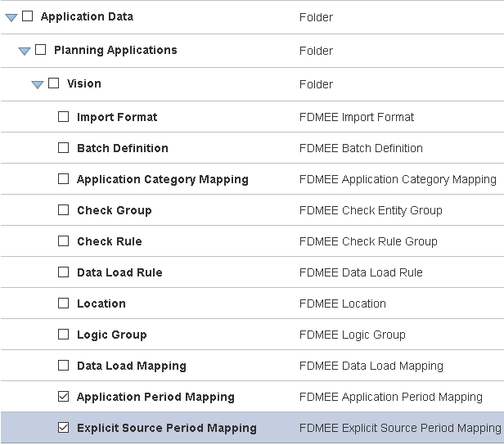Enable the Import Format checkbox
This screenshot has width=504, height=445.
pos(64,117)
